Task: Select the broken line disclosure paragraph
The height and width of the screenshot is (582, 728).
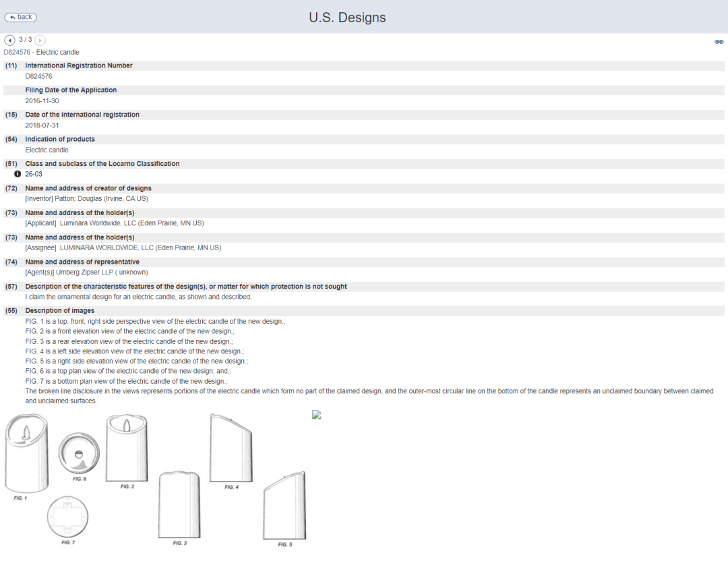Action: [369, 397]
